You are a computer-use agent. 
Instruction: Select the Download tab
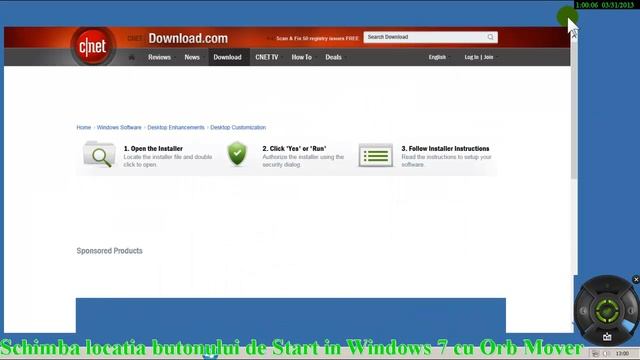(227, 57)
